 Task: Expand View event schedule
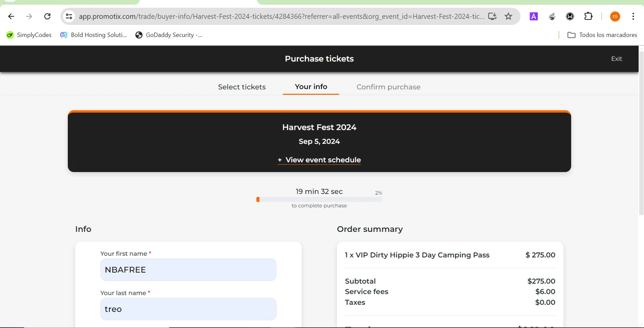319,160
